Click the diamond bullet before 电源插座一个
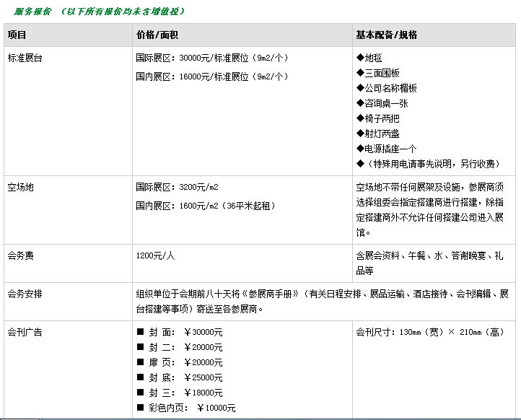 (360, 149)
